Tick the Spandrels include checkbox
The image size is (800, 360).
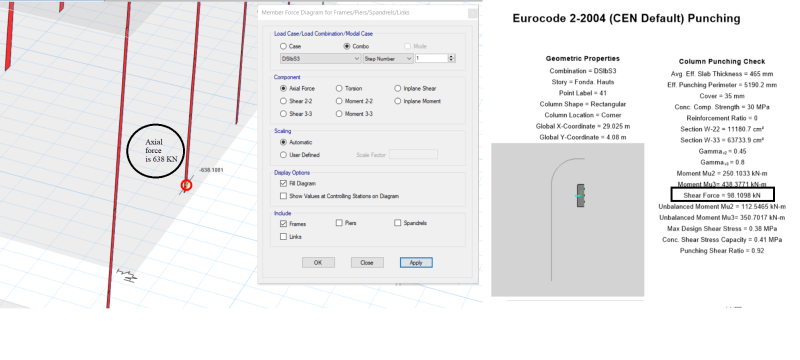(x=397, y=223)
